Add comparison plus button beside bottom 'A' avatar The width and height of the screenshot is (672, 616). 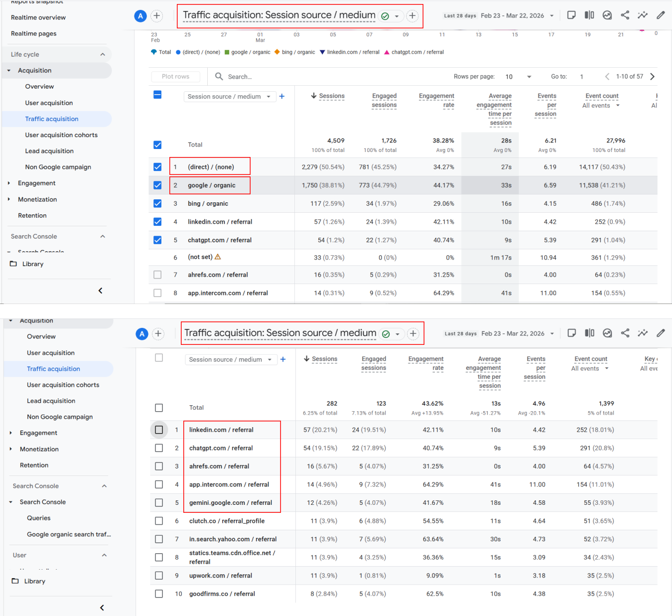pyautogui.click(x=158, y=334)
